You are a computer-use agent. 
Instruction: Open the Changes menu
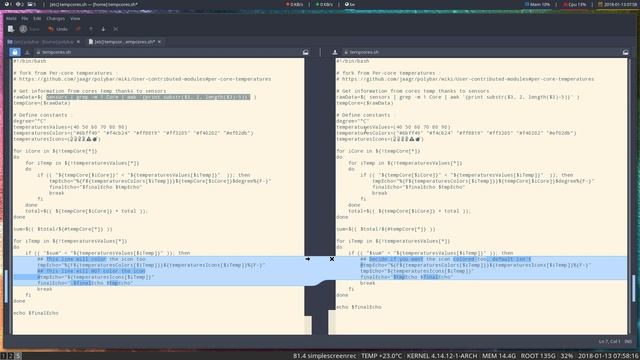pos(56,18)
